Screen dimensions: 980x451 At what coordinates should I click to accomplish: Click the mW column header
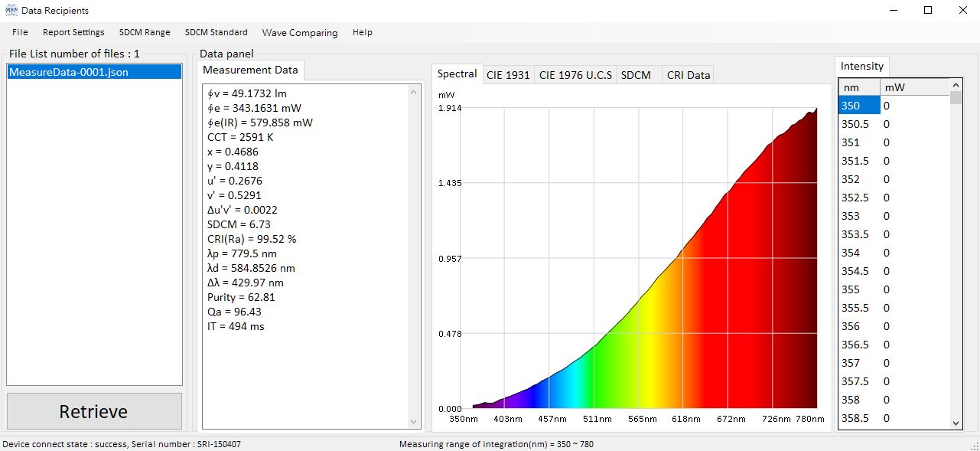pos(913,87)
